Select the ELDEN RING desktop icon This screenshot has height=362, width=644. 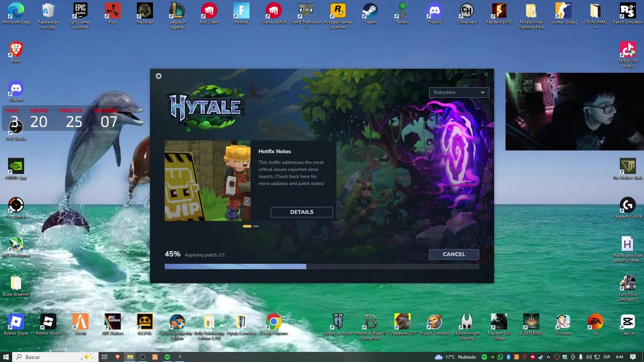pos(531,324)
